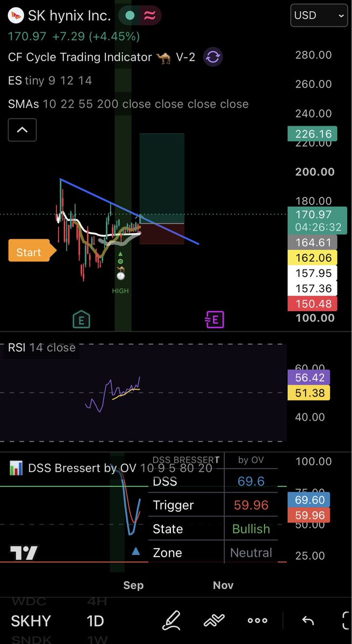Click the HIGH cycle label on the chart
The width and height of the screenshot is (352, 644).
(120, 291)
